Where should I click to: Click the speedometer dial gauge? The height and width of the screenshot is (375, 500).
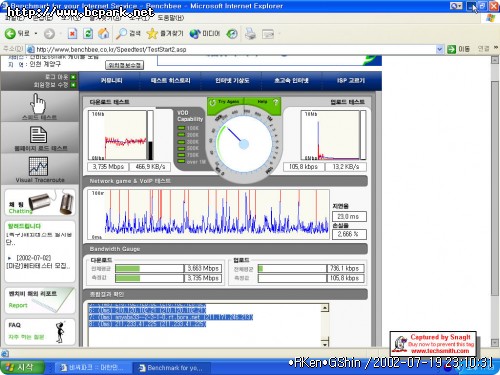tap(244, 144)
